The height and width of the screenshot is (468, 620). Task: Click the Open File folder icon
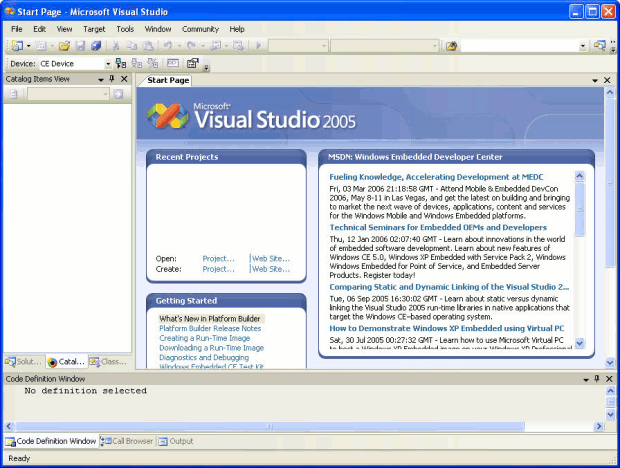pos(64,46)
